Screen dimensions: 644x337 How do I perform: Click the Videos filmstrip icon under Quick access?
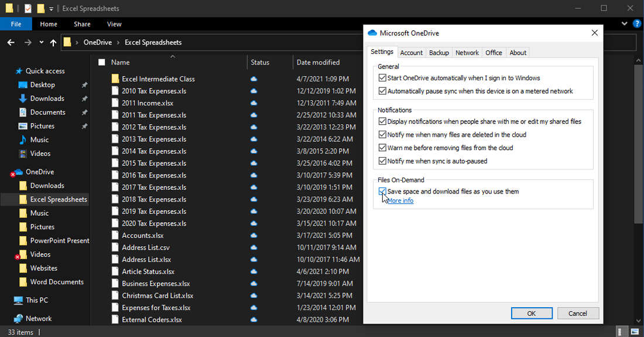point(23,154)
